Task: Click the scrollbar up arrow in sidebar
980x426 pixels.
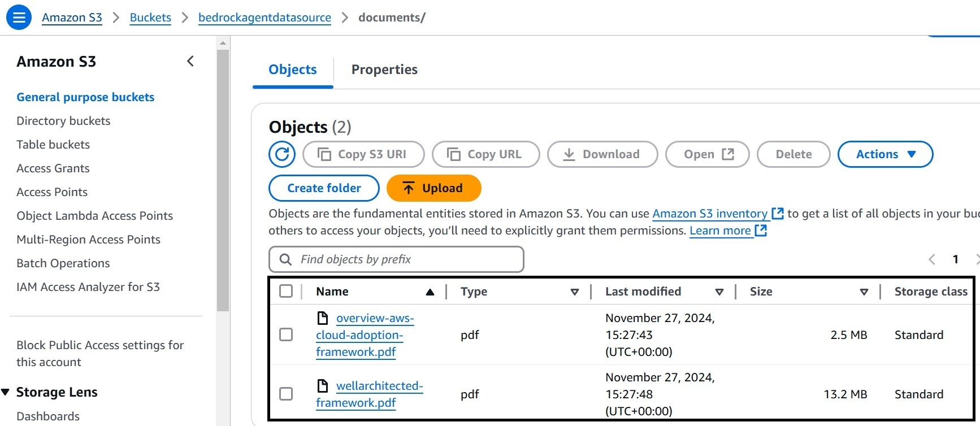Action: (x=223, y=43)
